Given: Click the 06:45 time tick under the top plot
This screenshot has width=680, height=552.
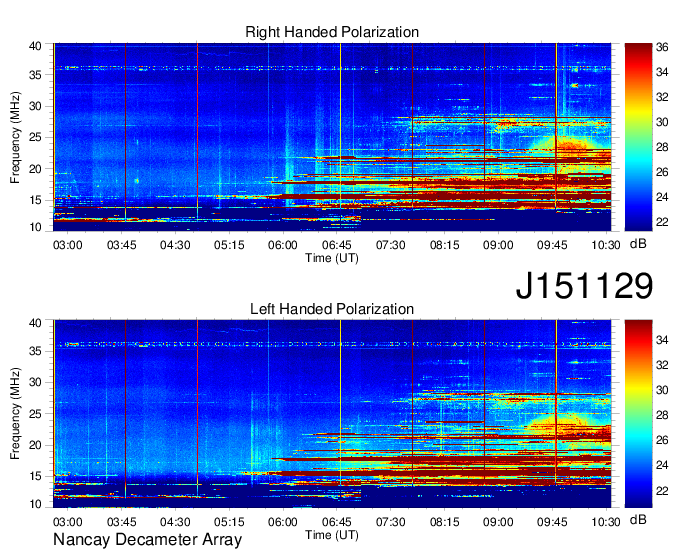Looking at the screenshot, I should tap(337, 245).
